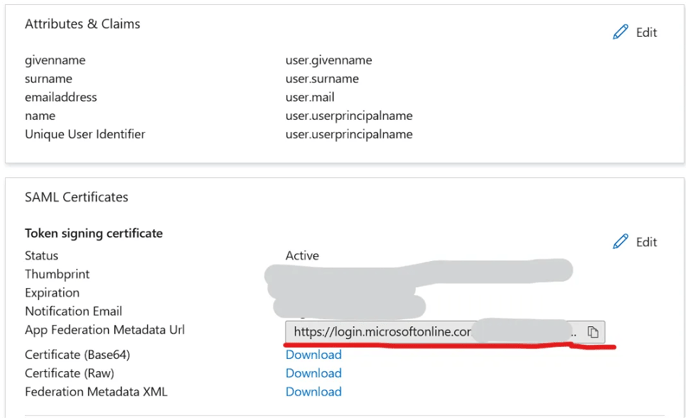Select the emailaddress claim name
Screen dimensions: 688x420
61,97
